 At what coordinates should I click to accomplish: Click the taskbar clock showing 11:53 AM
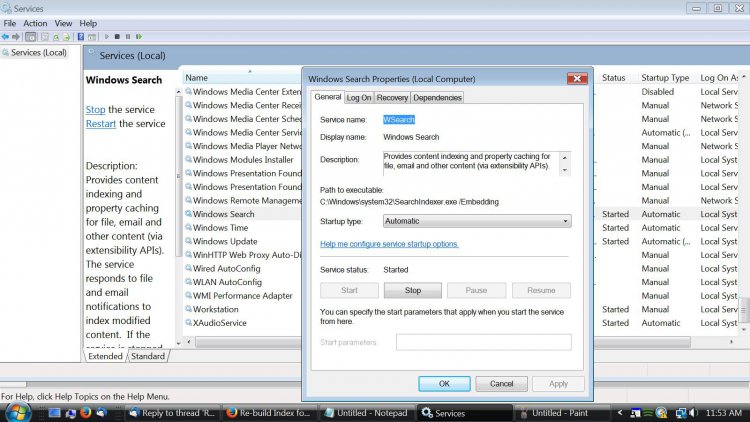tap(723, 412)
